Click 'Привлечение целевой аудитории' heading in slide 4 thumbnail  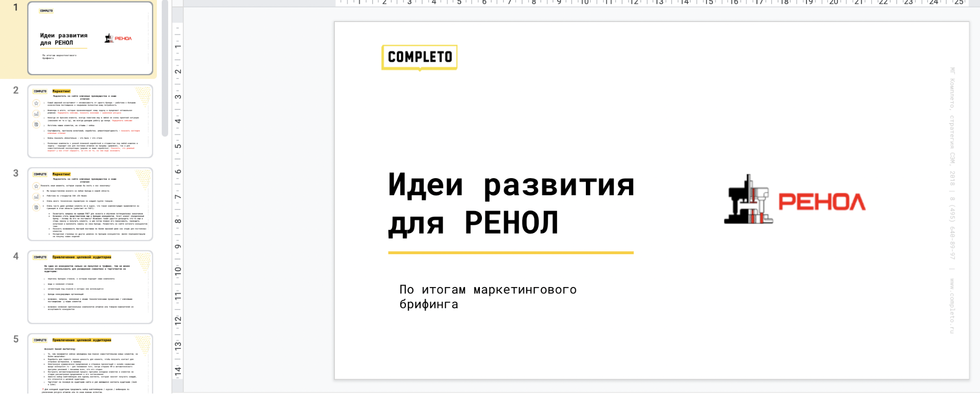pyautogui.click(x=82, y=257)
